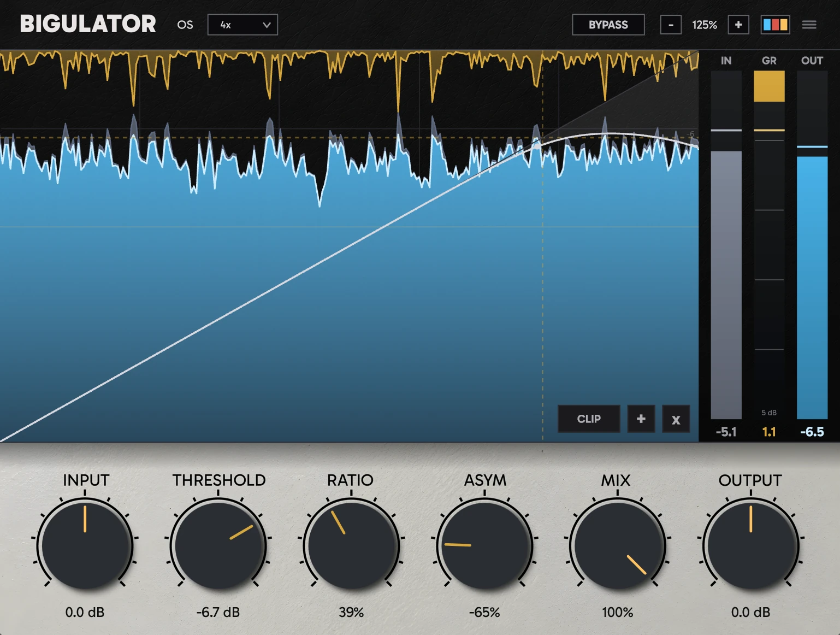
Task: Click the threshold point on transfer curve
Action: 537,146
